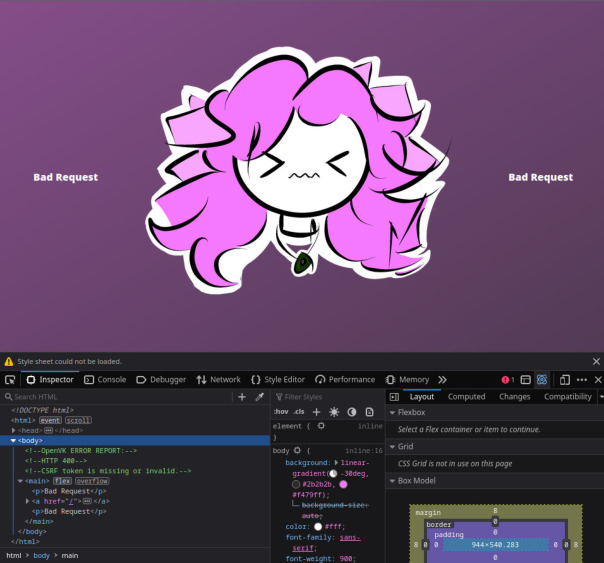This screenshot has width=604, height=563.
Task: Follow the inline:16 stylesheet source link
Action: click(x=364, y=451)
